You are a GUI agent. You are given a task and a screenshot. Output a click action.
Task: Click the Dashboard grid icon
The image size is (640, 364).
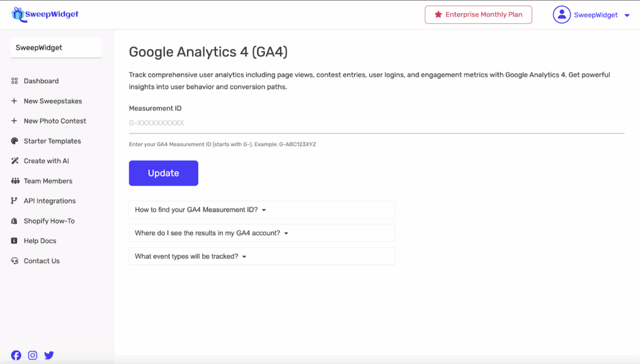14,81
